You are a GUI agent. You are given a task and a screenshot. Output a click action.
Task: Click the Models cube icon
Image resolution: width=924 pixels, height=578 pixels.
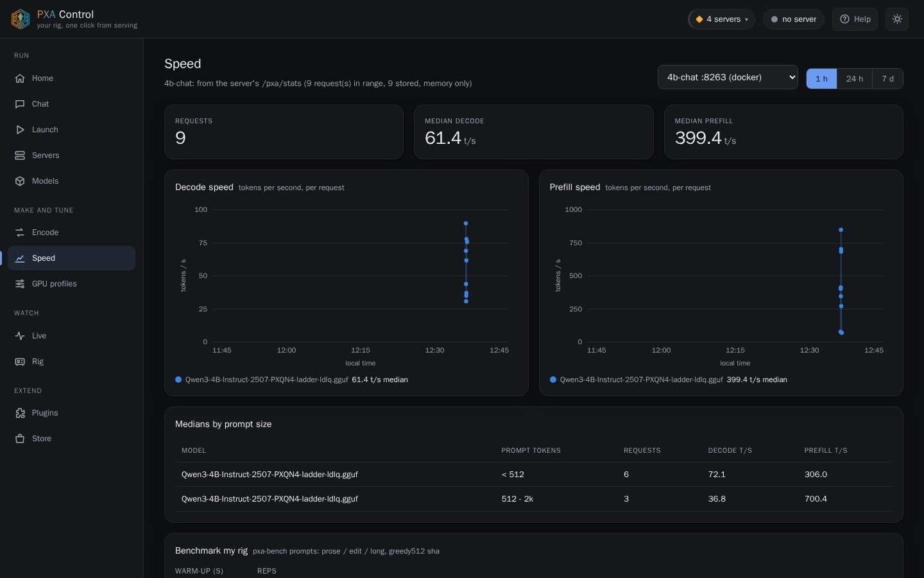point(20,181)
